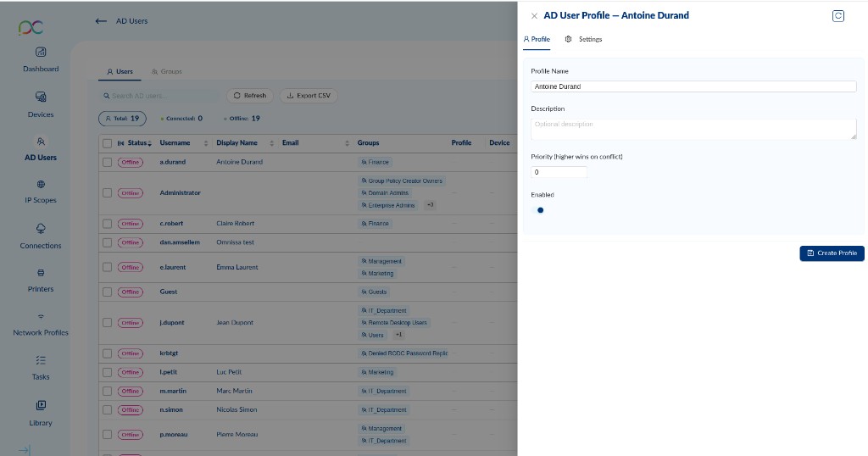Click the Description text area
Screen dimensions: 868x456
pyautogui.click(x=693, y=129)
